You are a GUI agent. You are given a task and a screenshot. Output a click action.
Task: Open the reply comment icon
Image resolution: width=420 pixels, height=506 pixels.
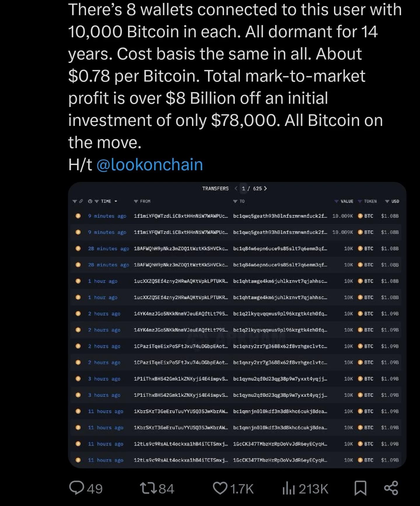(77, 488)
